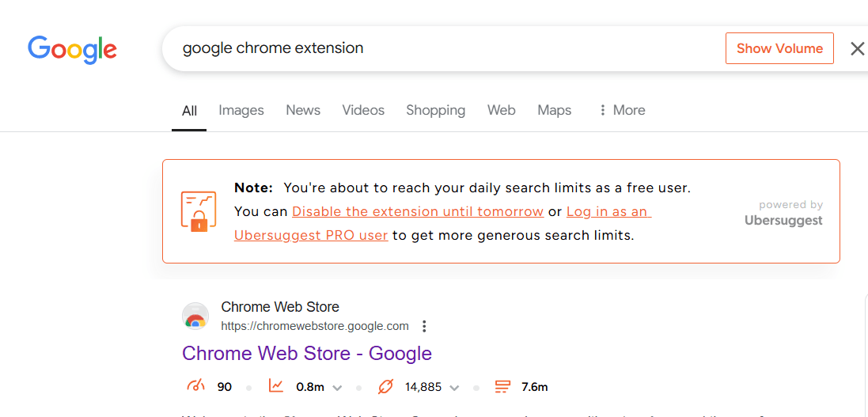Screen dimensions: 868x417
Task: Open the Chrome Web Store - Google result
Action: 307,354
